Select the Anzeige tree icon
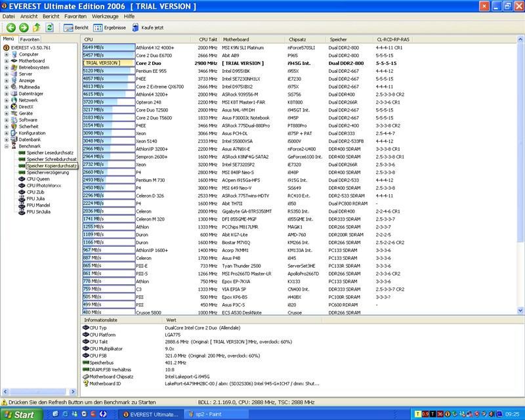The image size is (525, 420). pyautogui.click(x=14, y=80)
